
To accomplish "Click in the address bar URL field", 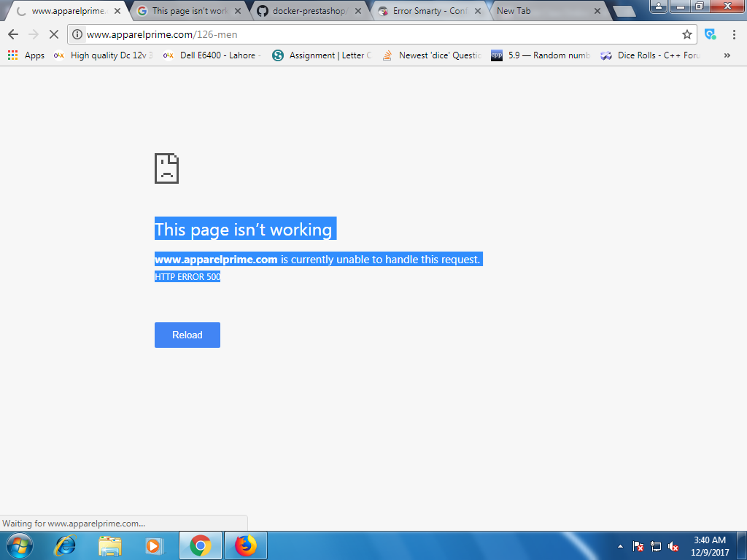I will [381, 34].
